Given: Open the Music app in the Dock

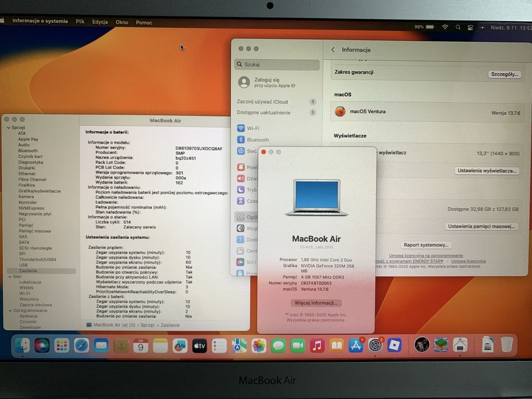Looking at the screenshot, I should tap(317, 346).
